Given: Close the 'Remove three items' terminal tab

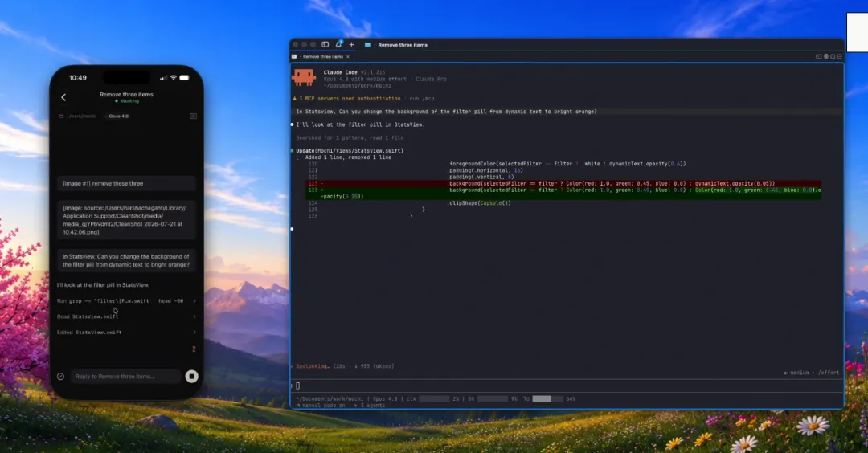Looking at the screenshot, I should pyautogui.click(x=348, y=56).
